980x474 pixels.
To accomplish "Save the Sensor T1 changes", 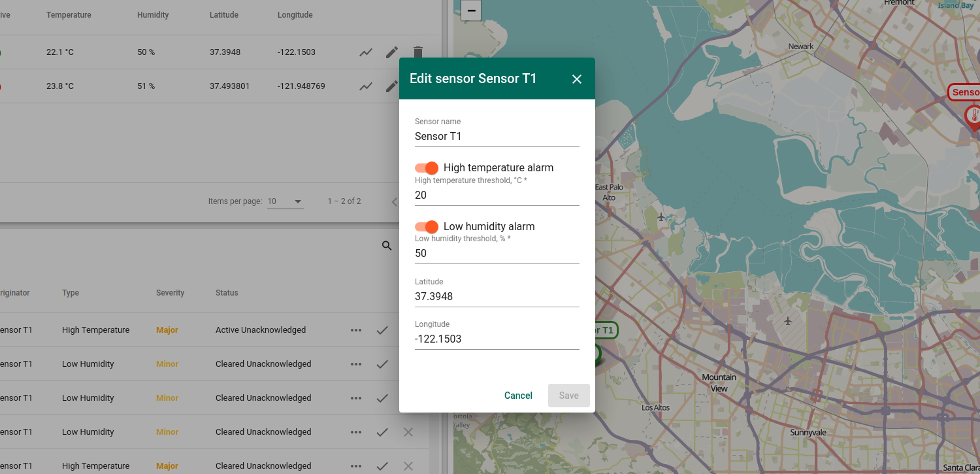I will (x=568, y=396).
